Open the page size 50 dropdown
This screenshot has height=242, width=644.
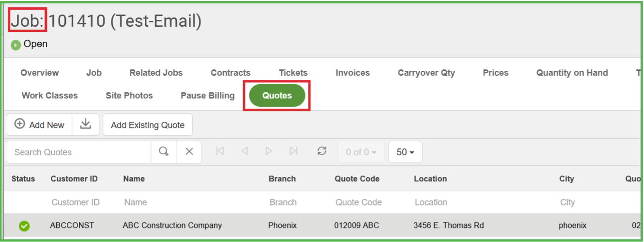(405, 152)
